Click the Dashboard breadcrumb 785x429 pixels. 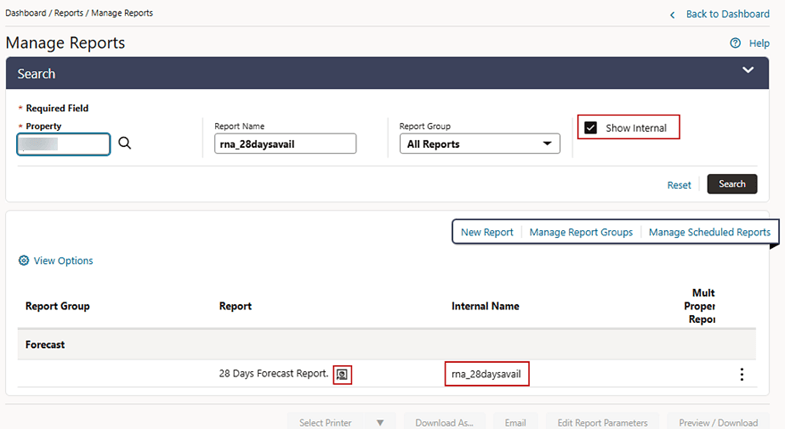point(26,13)
